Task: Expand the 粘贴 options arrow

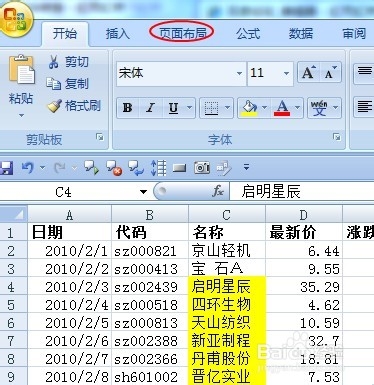Action: 21,115
